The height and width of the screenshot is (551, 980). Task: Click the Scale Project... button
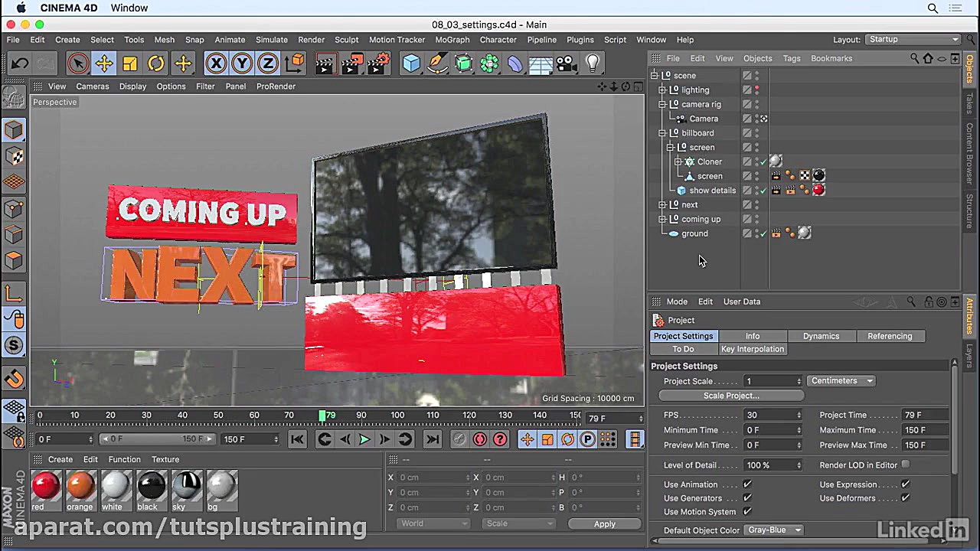pyautogui.click(x=731, y=396)
